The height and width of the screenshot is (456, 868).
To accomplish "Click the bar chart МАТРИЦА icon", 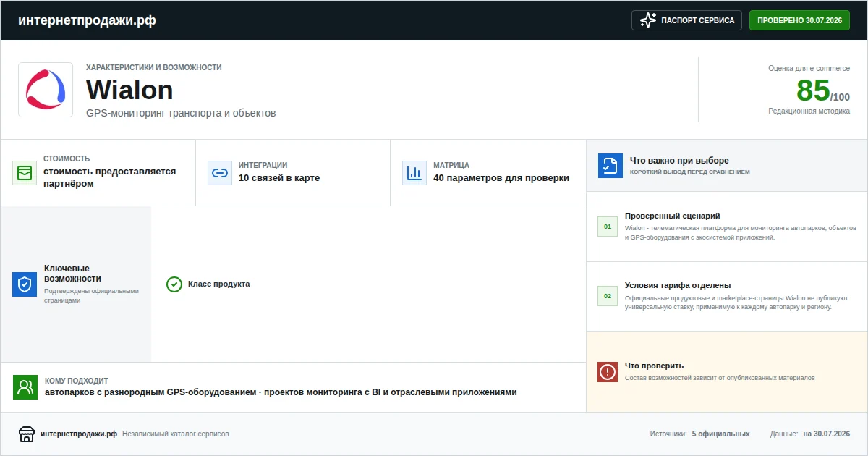I will [x=414, y=173].
